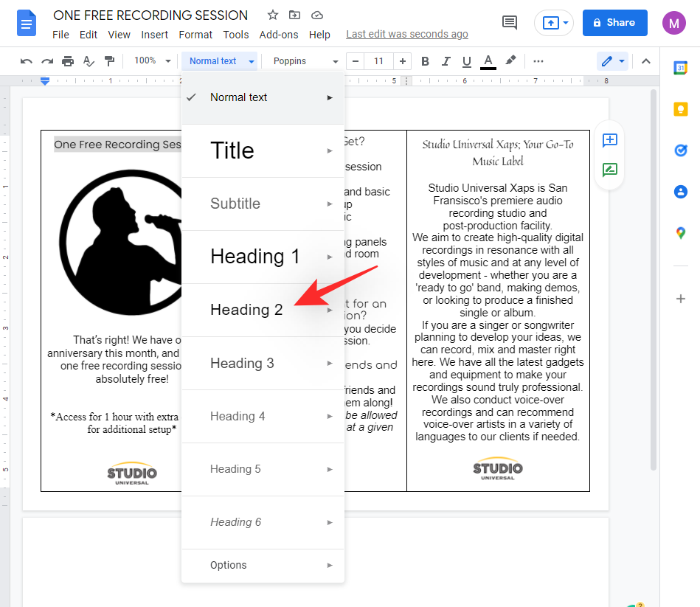Click the print icon
This screenshot has height=607, width=700.
click(68, 61)
